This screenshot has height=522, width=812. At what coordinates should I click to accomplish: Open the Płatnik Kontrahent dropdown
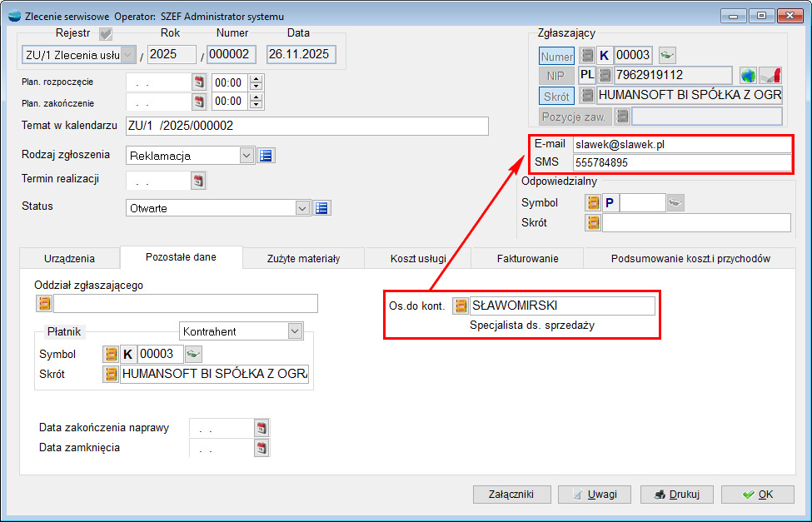pyautogui.click(x=295, y=331)
